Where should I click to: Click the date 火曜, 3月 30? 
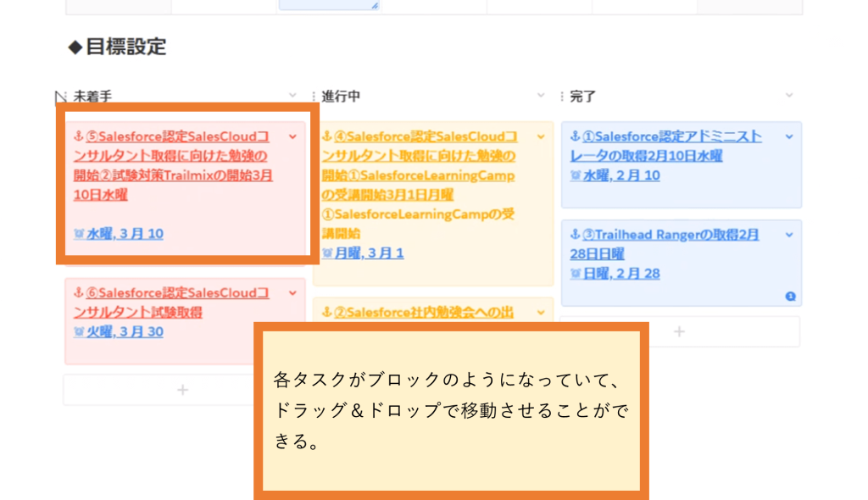pos(125,331)
